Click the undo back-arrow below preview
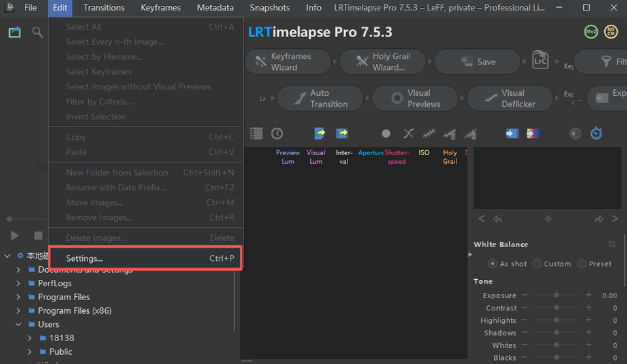This screenshot has height=364, width=627. pos(498,219)
